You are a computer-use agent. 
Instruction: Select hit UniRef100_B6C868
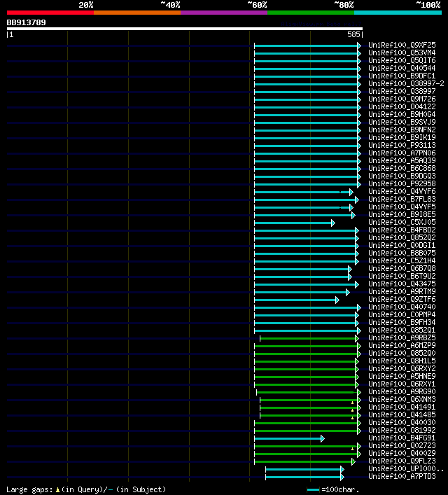pyautogui.click(x=402, y=168)
